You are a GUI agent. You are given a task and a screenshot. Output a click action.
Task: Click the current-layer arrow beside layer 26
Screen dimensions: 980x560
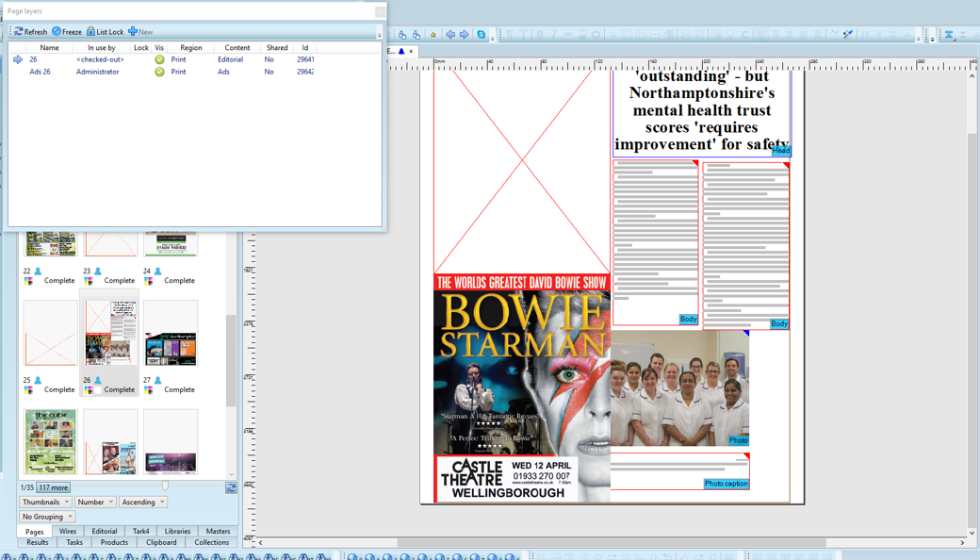(18, 59)
